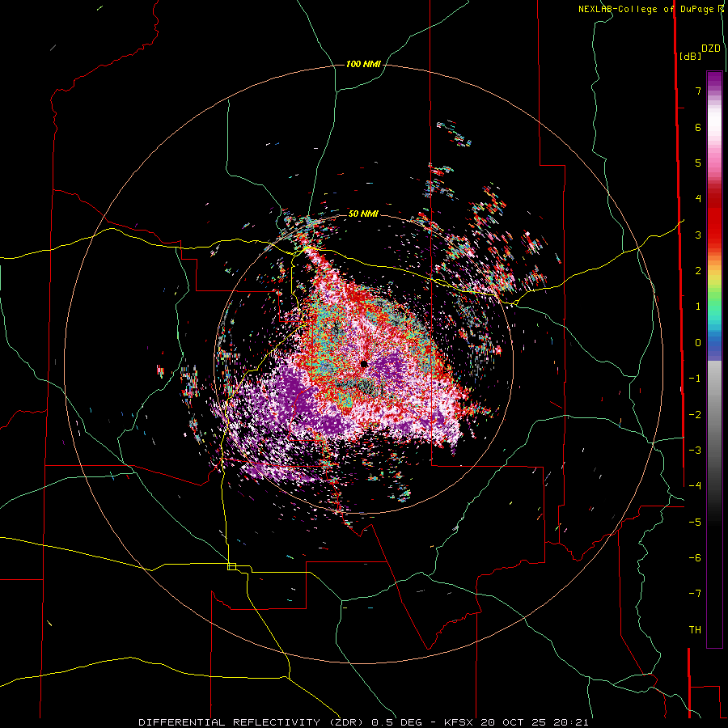Click the 3 value on the scale
The width and height of the screenshot is (728, 728).
click(x=698, y=235)
